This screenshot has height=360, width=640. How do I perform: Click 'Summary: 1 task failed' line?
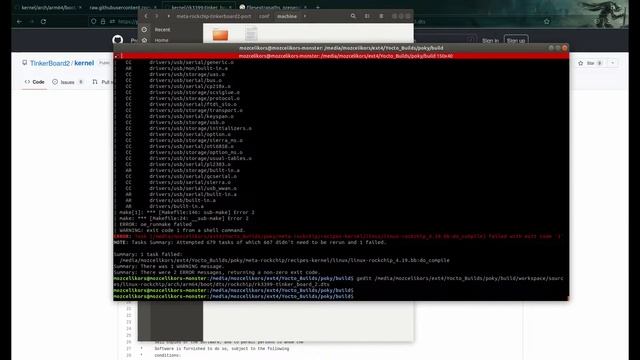coord(148,254)
